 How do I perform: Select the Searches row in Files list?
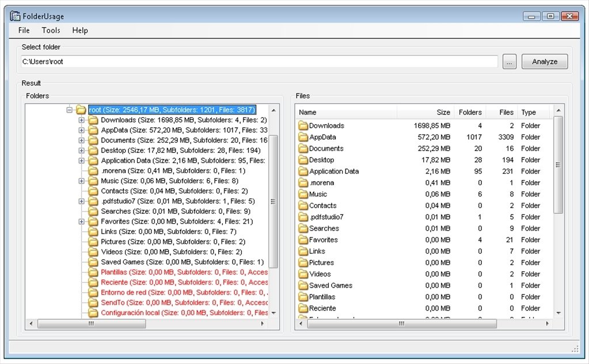click(424, 228)
